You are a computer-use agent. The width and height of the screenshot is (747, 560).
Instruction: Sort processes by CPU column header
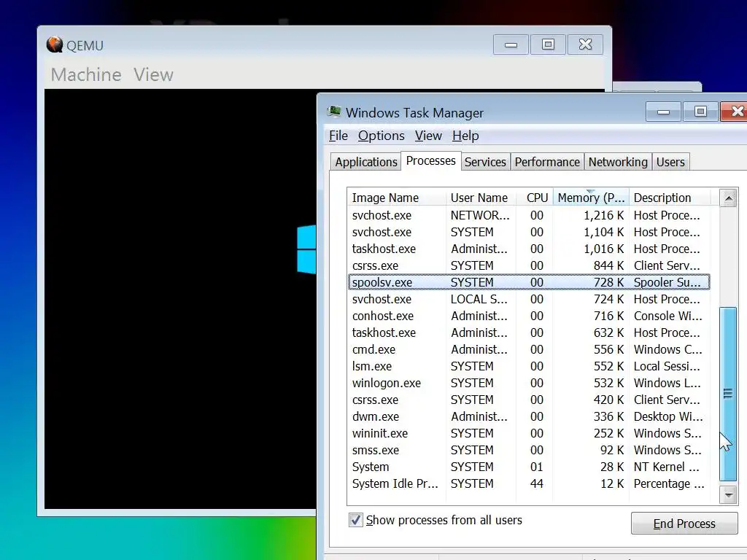point(535,198)
